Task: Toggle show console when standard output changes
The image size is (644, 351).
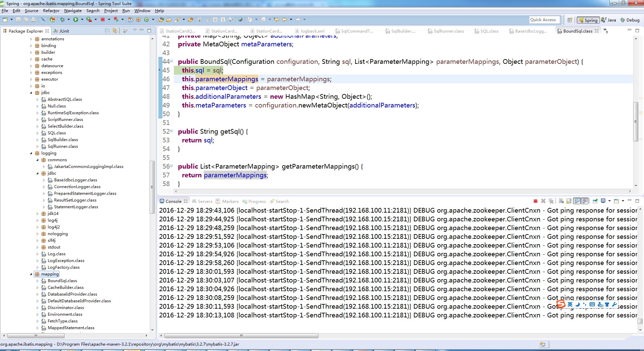Action: [577, 201]
